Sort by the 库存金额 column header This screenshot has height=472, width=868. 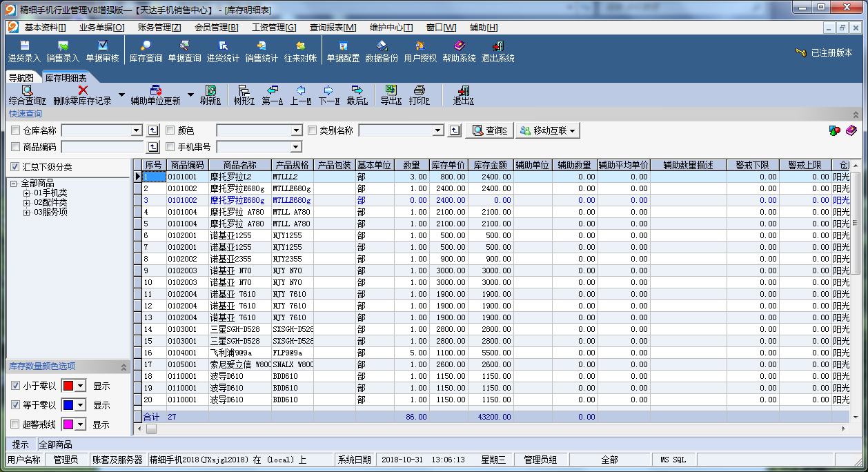click(491, 166)
